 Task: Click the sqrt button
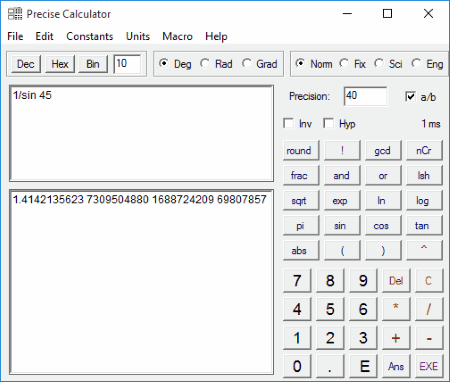301,200
